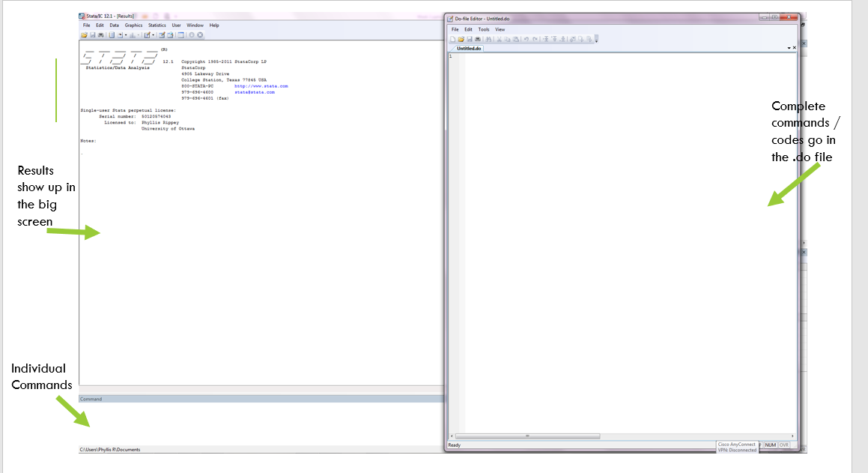The image size is (868, 473).
Task: Print the Results window with Print icon
Action: coord(100,34)
